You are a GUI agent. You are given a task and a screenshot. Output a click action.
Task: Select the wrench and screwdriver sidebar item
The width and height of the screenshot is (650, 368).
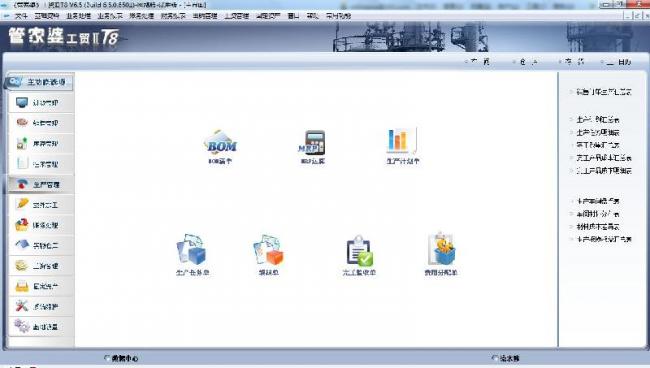41,307
